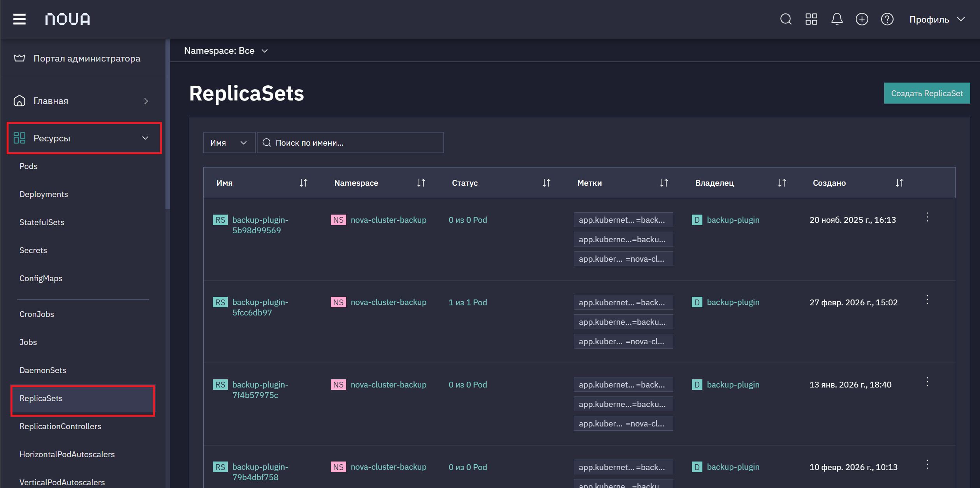Open CronJobs from the sidebar
The image size is (980, 488).
click(x=37, y=314)
